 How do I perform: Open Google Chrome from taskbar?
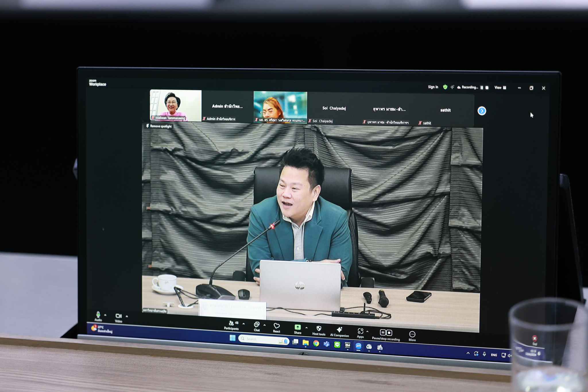click(316, 343)
